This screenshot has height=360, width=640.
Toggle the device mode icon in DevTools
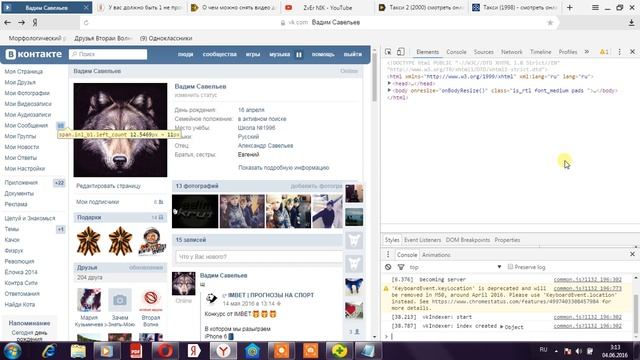tap(401, 52)
